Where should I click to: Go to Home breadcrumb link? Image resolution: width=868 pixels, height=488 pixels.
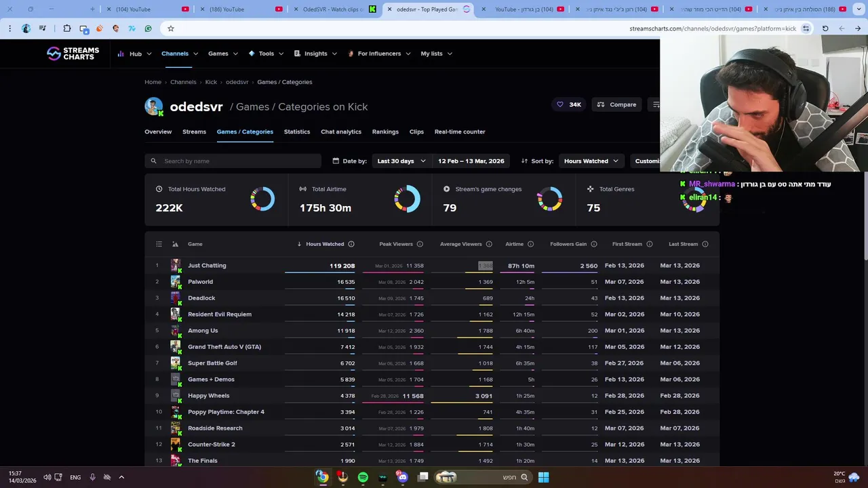[153, 82]
